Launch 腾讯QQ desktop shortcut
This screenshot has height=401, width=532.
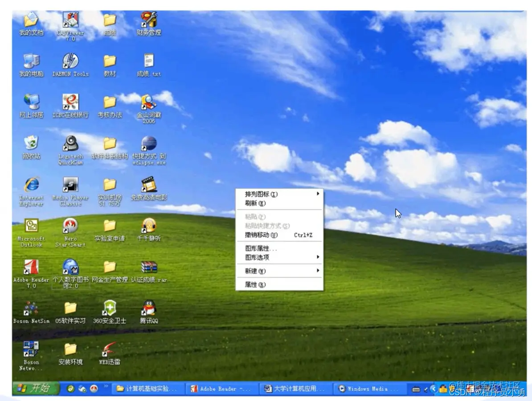coord(149,312)
